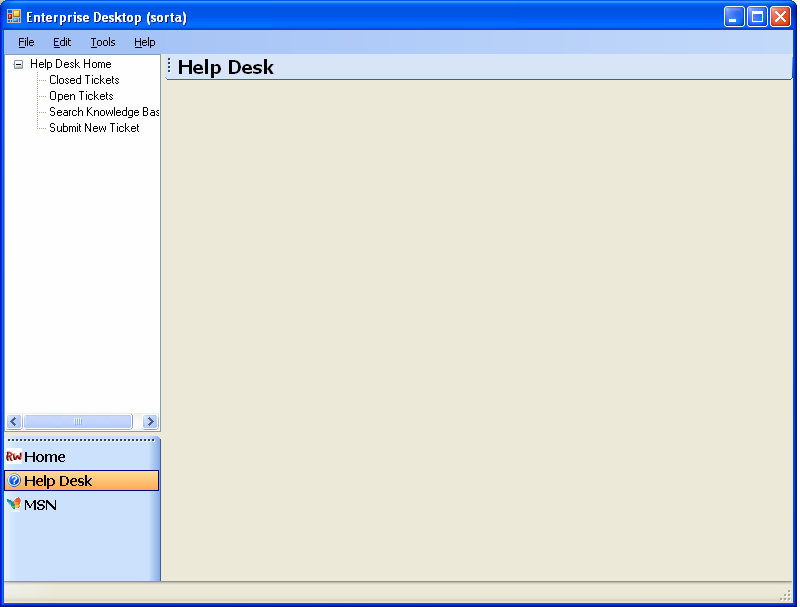Click the Enterprise Desktop title bar icon

[14, 17]
